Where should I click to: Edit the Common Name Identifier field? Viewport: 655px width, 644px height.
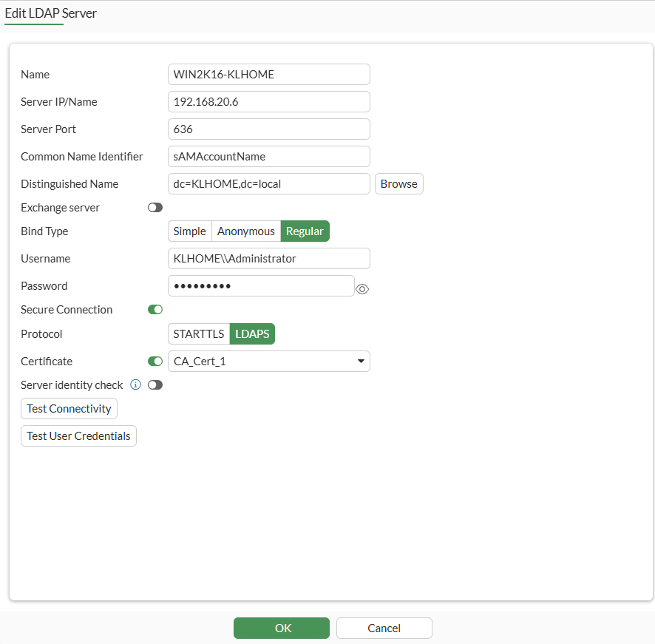click(x=268, y=156)
